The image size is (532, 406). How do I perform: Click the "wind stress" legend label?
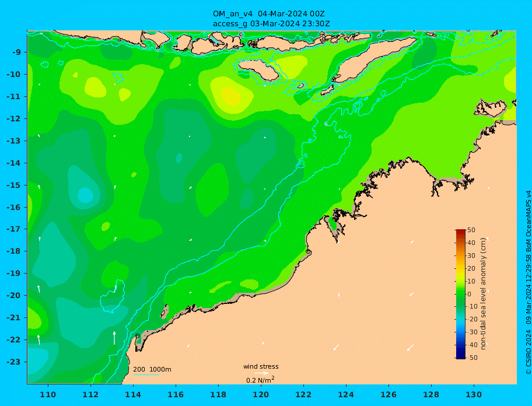(261, 367)
